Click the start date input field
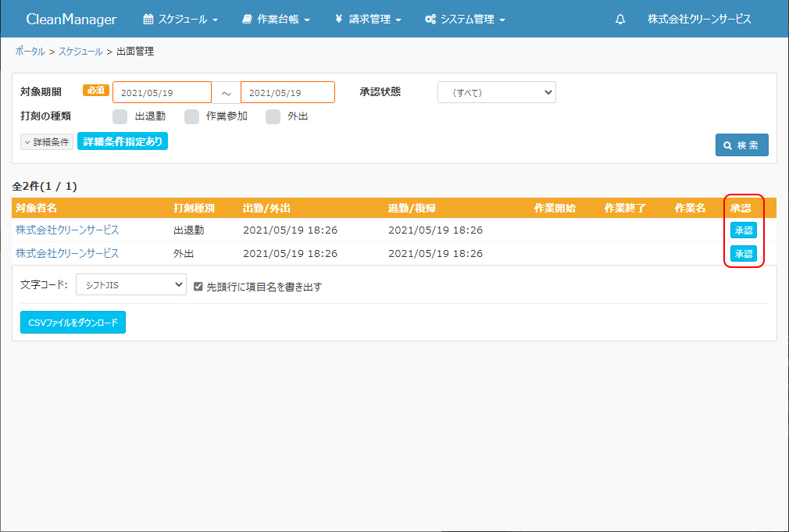This screenshot has height=532, width=789. point(162,93)
